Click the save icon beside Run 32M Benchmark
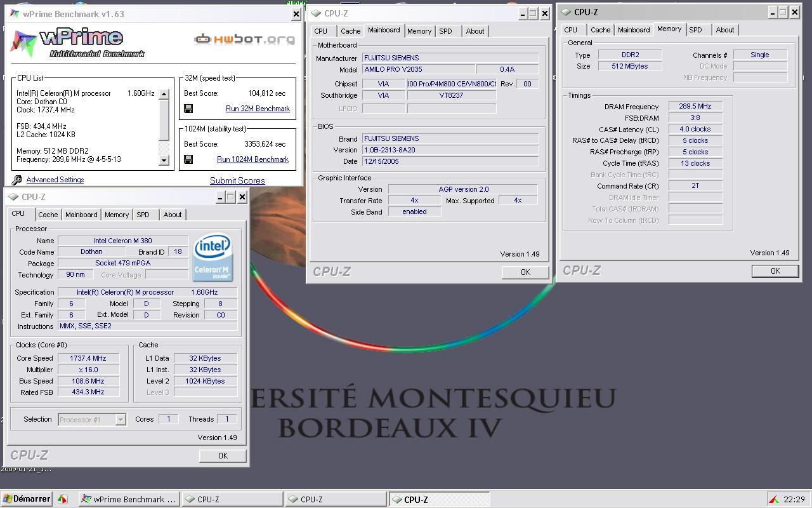This screenshot has height=508, width=812. [x=188, y=109]
